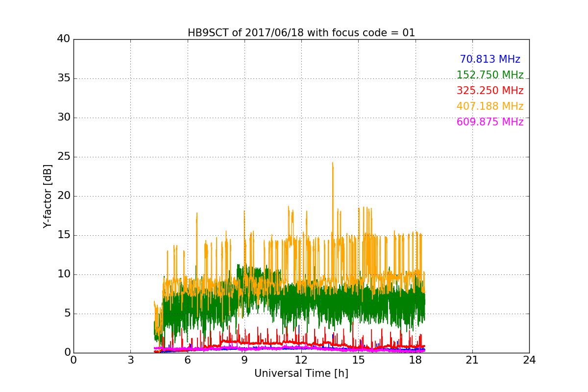The width and height of the screenshot is (588, 392).
Task: Select the '407.188 MHz' orange legend entry
Action: pyautogui.click(x=490, y=106)
